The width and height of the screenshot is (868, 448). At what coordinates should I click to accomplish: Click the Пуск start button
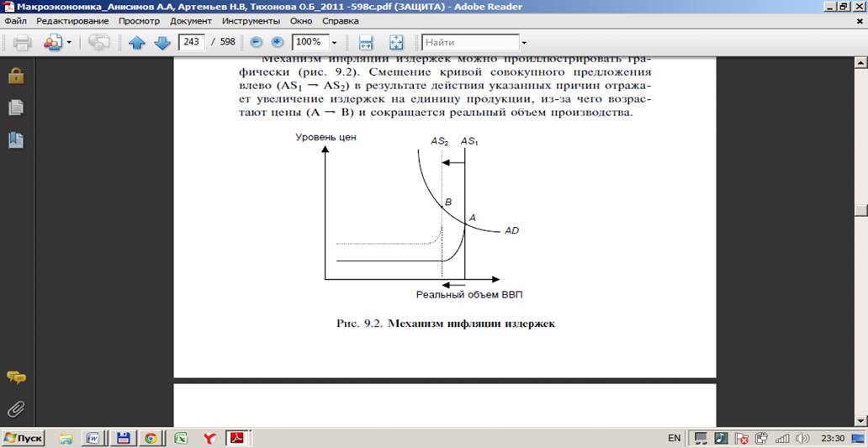pos(23,438)
